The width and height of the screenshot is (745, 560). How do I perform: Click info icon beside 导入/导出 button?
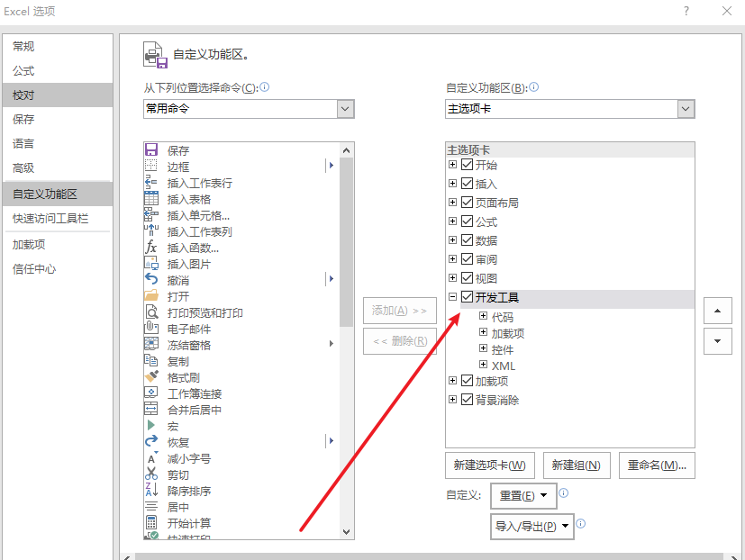[x=581, y=523]
